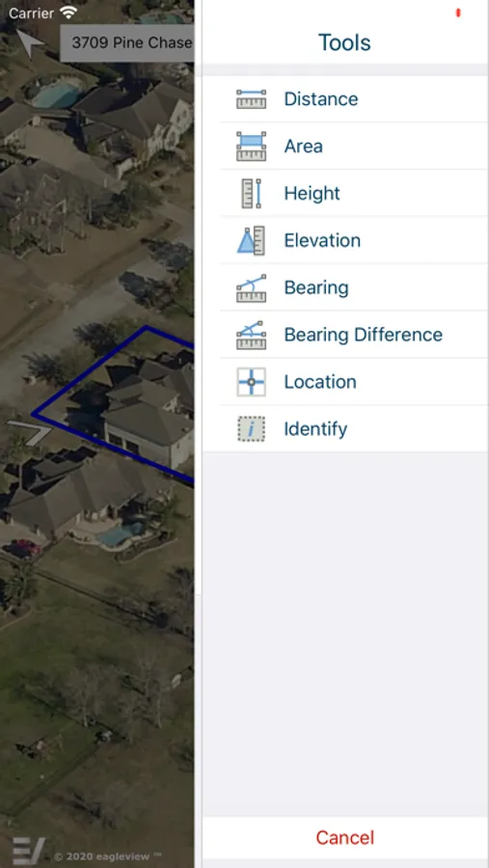Select the Distance ruler icon

click(x=251, y=99)
